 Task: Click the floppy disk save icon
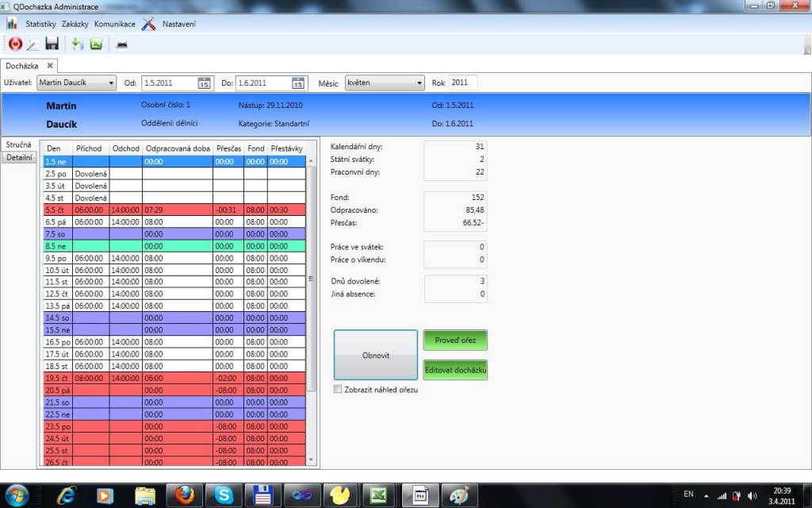pos(52,44)
